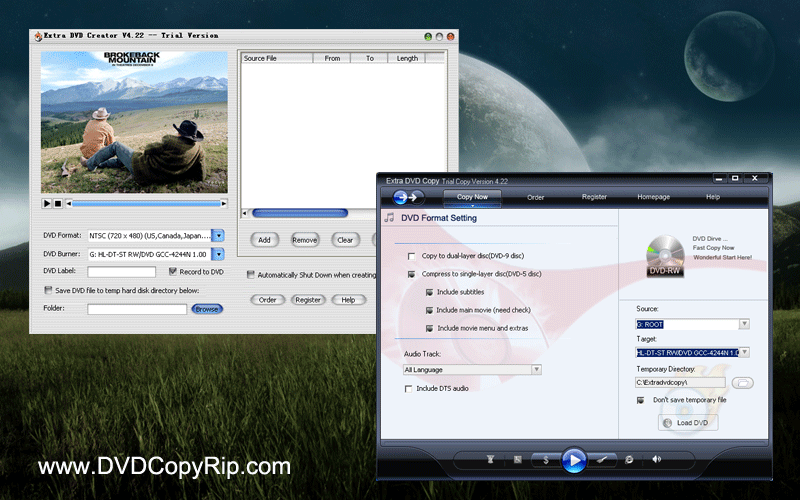This screenshot has height=500, width=800.
Task: Click left arrow of preview seek bar
Action: point(69,203)
